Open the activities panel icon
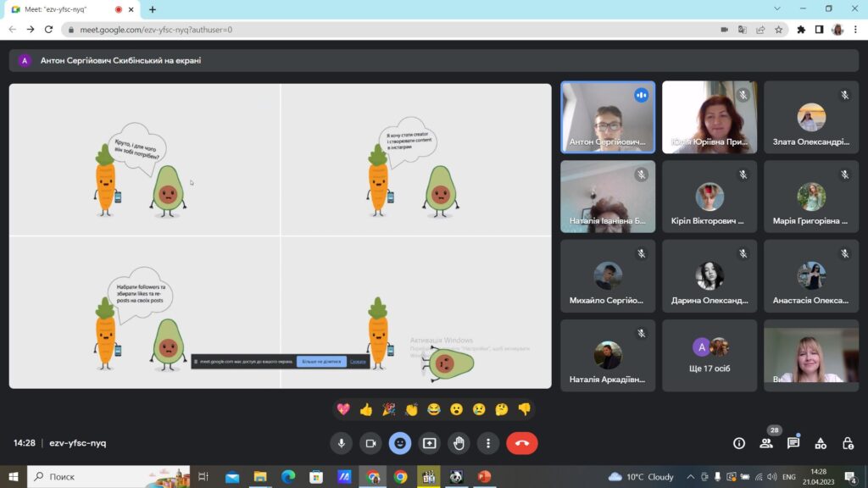Viewport: 868px width, 488px height. click(821, 443)
